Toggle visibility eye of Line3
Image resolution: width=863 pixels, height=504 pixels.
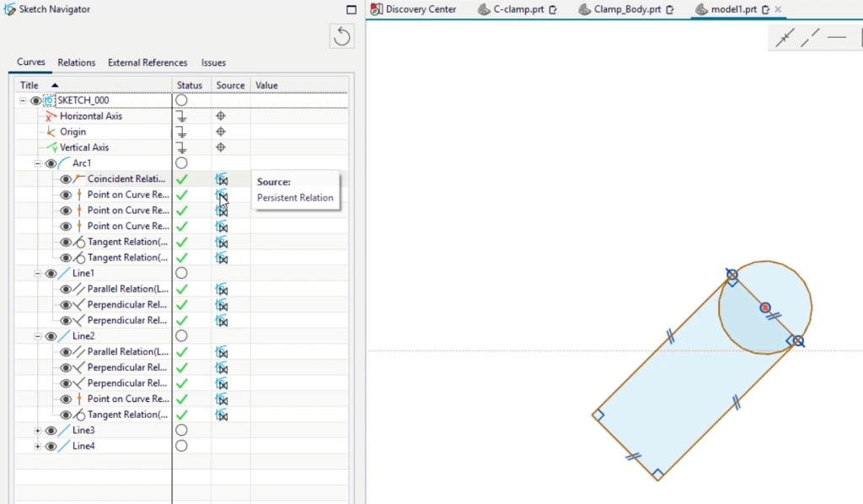51,431
